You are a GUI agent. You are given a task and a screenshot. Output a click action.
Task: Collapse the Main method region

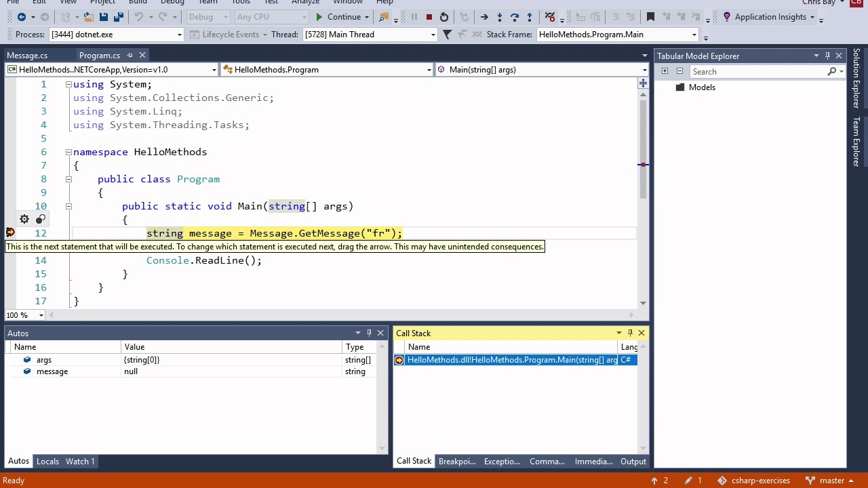pyautogui.click(x=68, y=206)
